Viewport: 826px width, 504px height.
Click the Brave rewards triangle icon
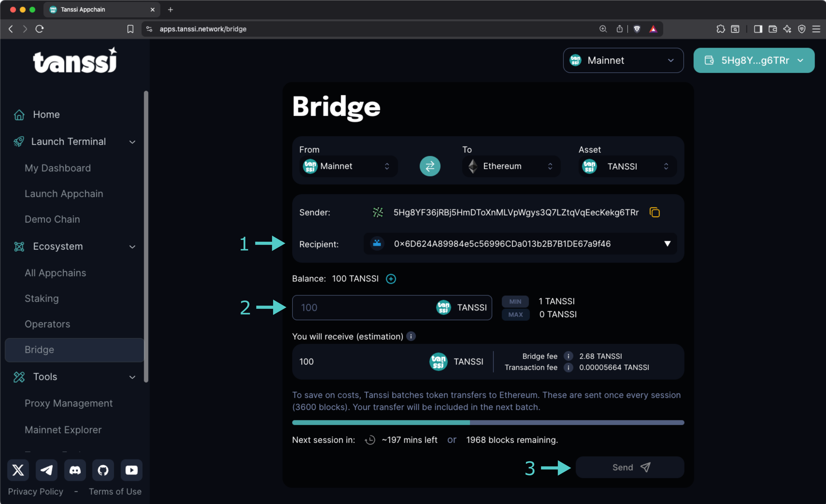[653, 29]
